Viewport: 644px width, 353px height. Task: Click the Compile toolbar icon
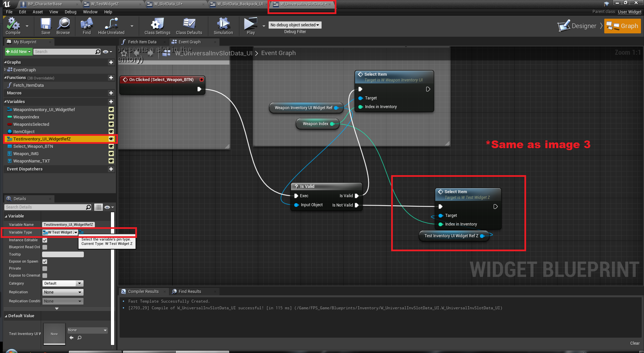coord(13,24)
